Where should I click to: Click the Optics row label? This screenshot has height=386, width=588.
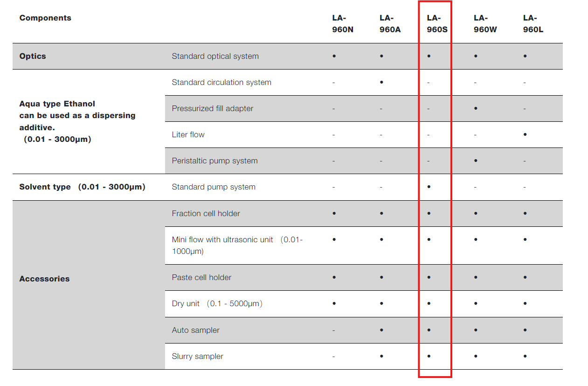tap(33, 56)
